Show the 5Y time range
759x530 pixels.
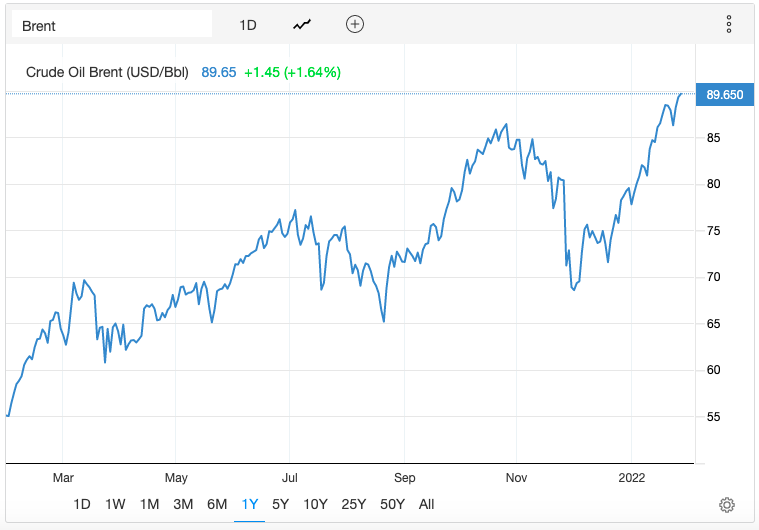coord(281,504)
